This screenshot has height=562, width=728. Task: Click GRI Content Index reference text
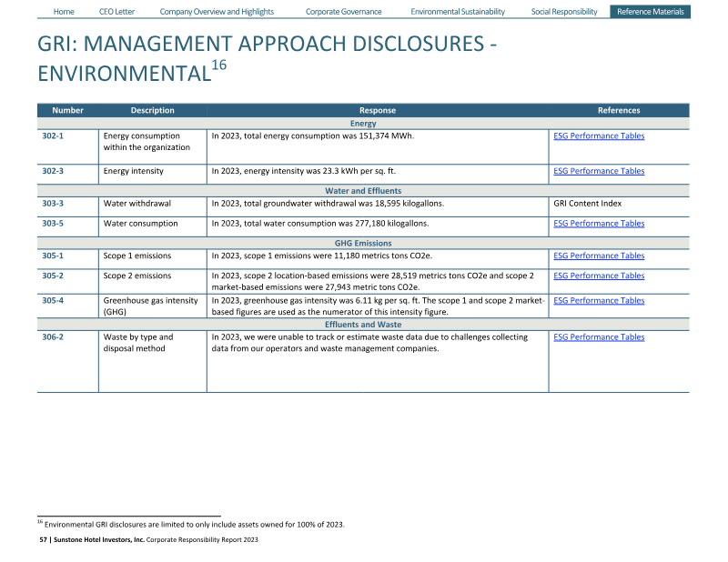[587, 204]
